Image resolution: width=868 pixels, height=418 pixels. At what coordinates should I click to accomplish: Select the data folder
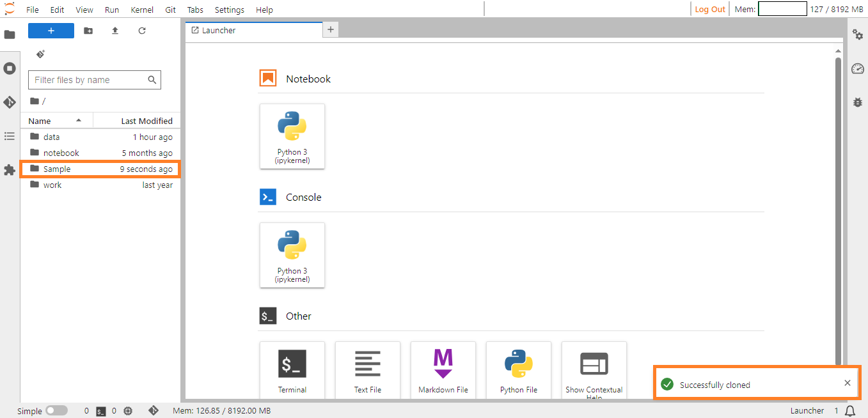pos(100,137)
